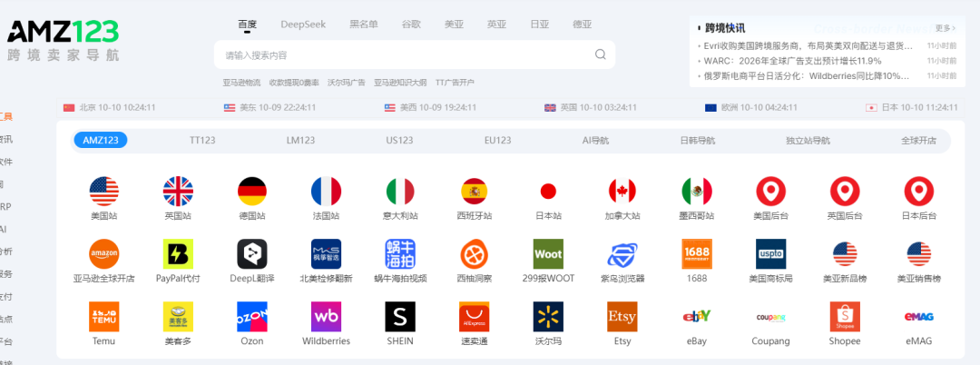Open the 西班牙站 Spanish flag icon
980x365 pixels.
click(x=475, y=192)
